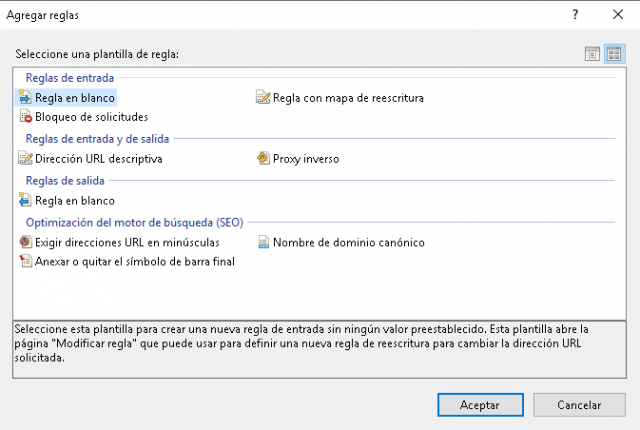Switch to icons grid view button

click(x=614, y=54)
